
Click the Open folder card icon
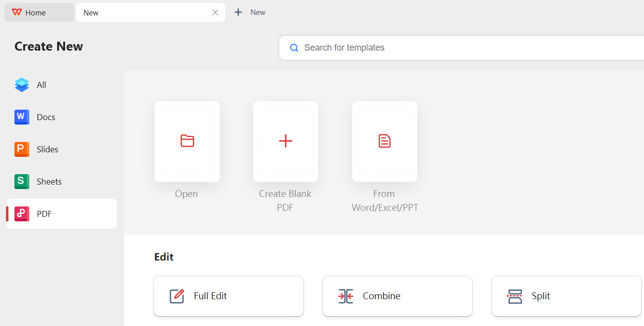point(187,140)
